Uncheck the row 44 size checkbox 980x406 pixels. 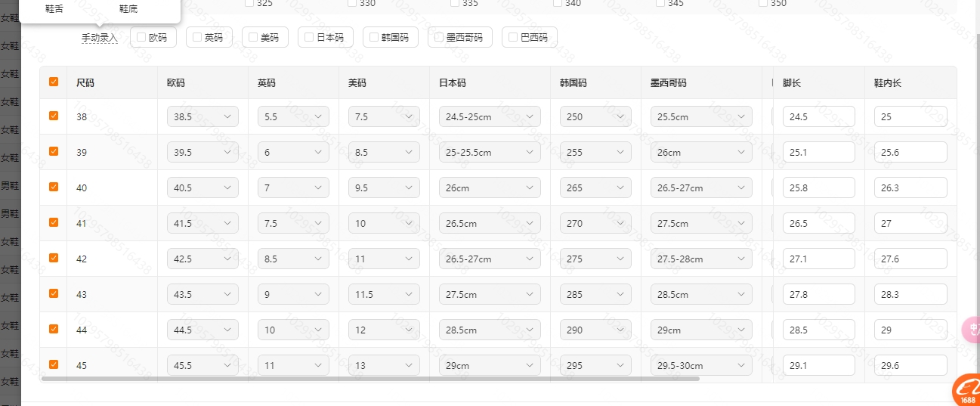(x=54, y=329)
